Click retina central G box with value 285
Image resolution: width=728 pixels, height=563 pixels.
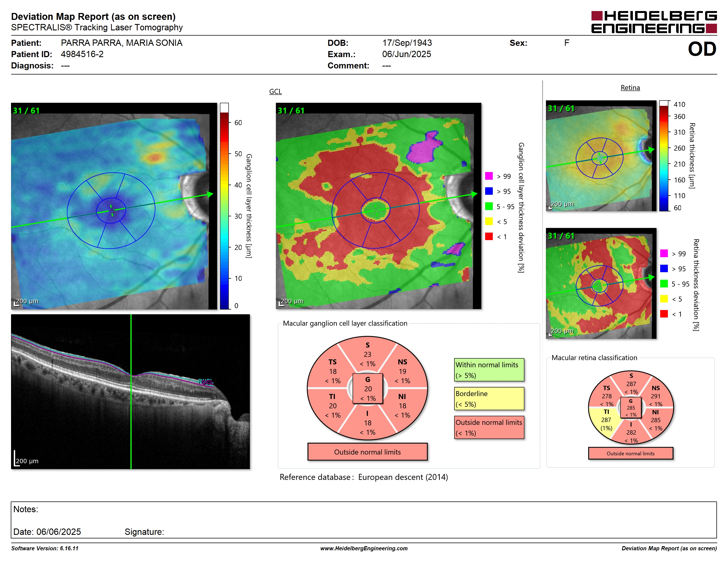pos(631,408)
